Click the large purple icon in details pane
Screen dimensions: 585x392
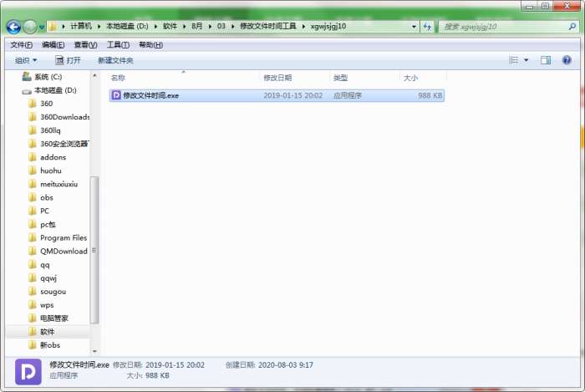pos(28,372)
